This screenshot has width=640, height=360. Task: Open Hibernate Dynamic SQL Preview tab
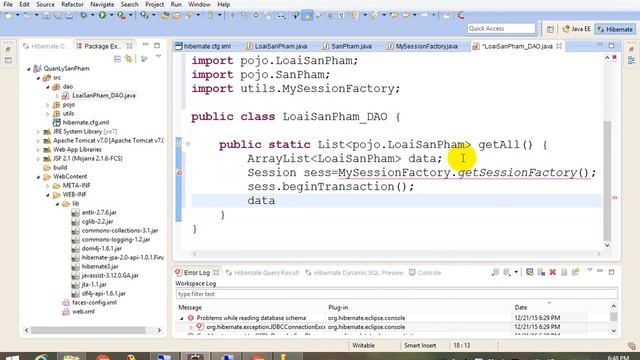coord(354,273)
